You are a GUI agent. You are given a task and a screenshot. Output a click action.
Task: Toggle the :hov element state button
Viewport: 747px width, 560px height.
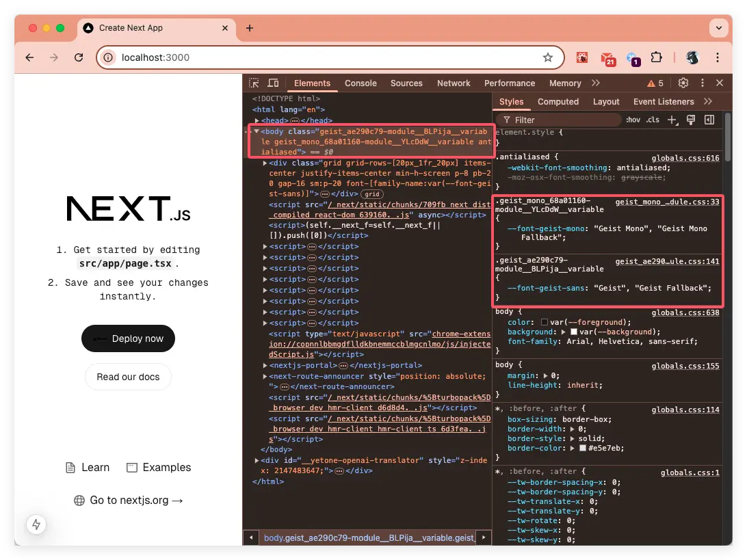[633, 120]
